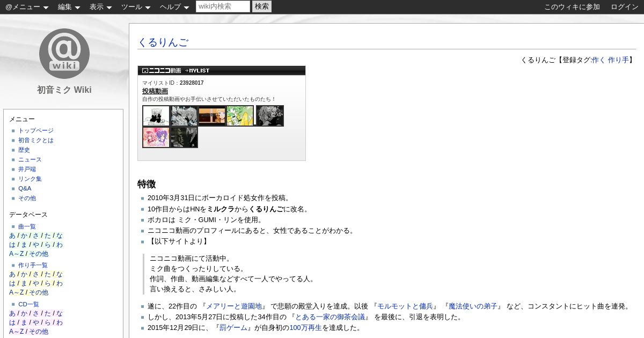Open the last dark thumbnail in second row

tap(184, 137)
